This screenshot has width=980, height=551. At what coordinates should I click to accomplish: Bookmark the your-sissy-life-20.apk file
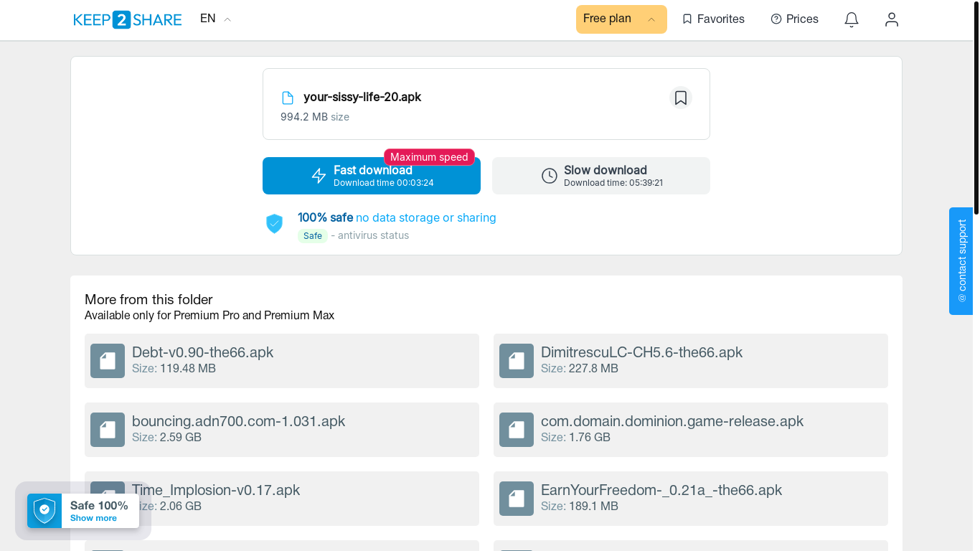pyautogui.click(x=681, y=98)
